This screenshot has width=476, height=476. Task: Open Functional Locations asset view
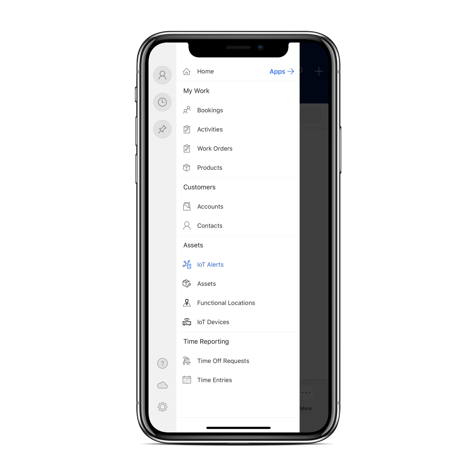click(x=226, y=302)
